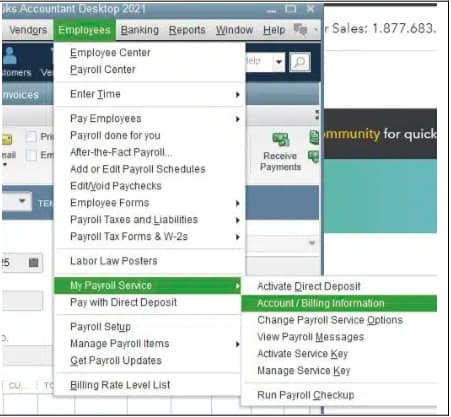The image size is (451, 417).
Task: Select Labor Law Posters entry
Action: (149, 261)
